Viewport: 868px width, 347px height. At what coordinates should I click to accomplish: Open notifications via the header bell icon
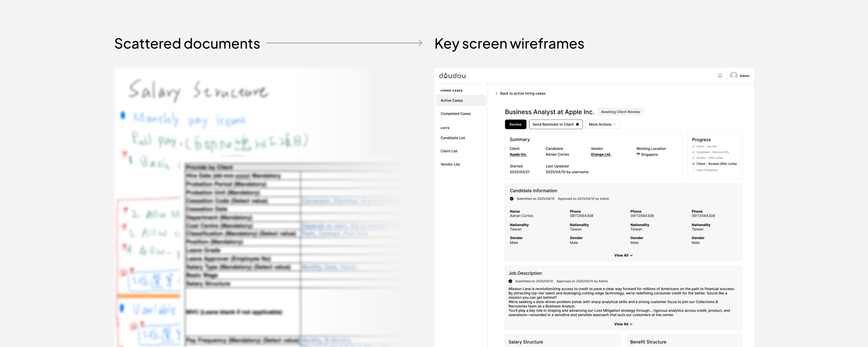pyautogui.click(x=720, y=76)
